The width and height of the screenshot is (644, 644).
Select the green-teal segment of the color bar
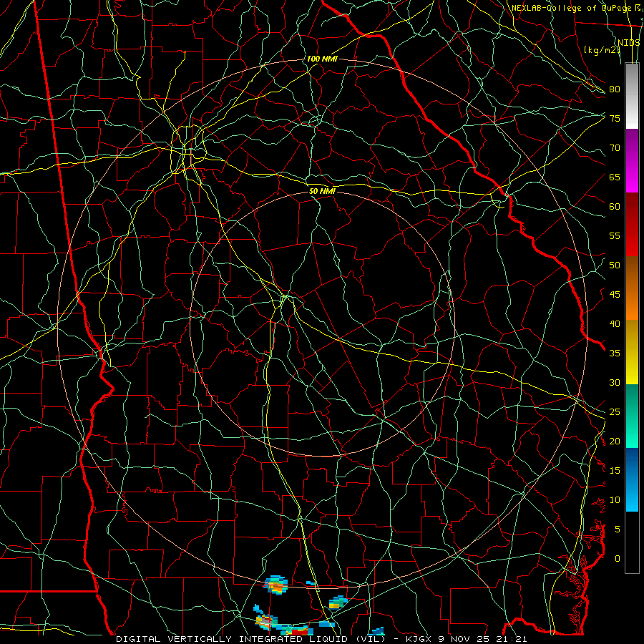click(632, 416)
